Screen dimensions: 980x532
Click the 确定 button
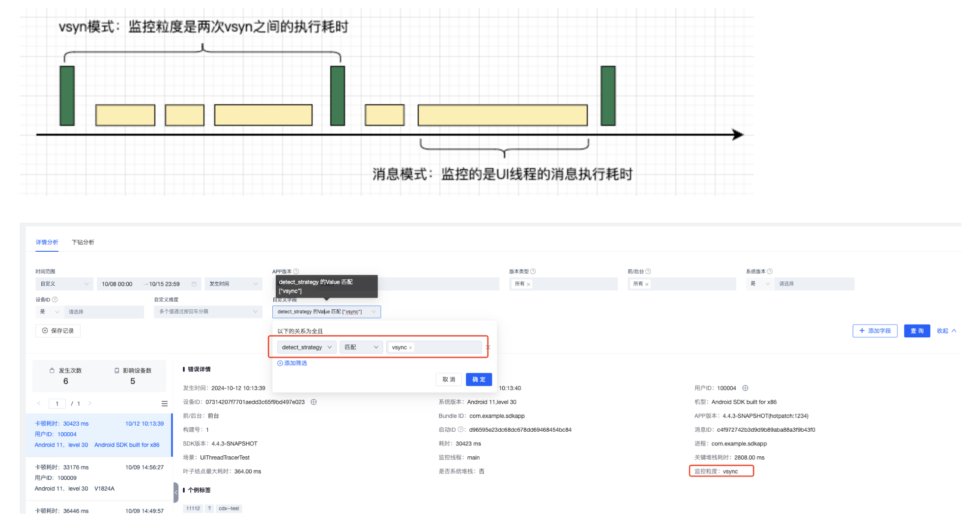(479, 380)
